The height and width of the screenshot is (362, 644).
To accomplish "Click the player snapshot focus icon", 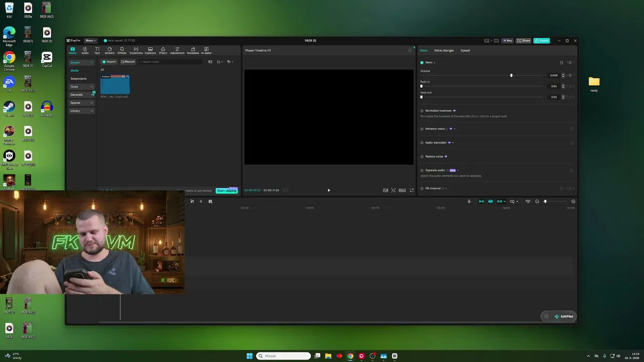I will pos(393,190).
